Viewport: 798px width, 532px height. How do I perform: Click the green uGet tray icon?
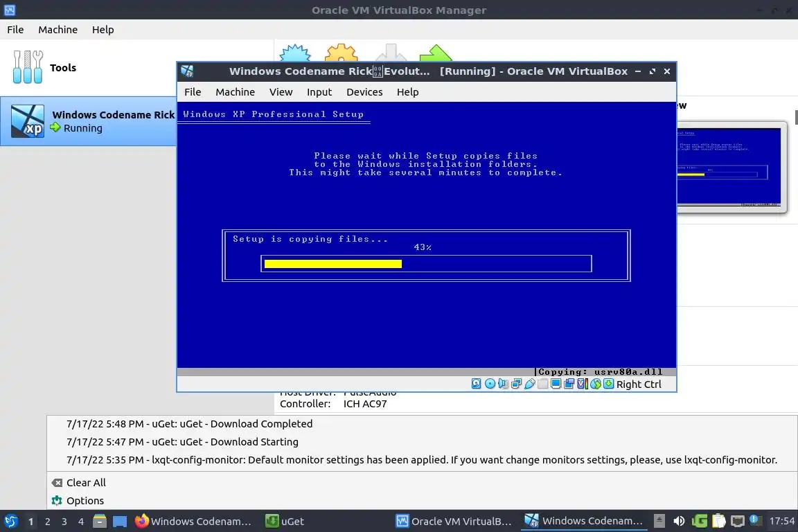tap(699, 521)
